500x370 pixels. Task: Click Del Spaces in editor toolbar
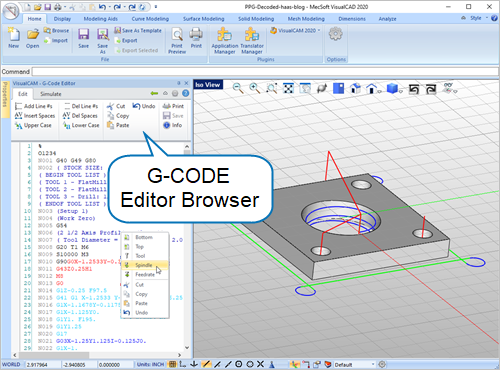[x=80, y=116]
